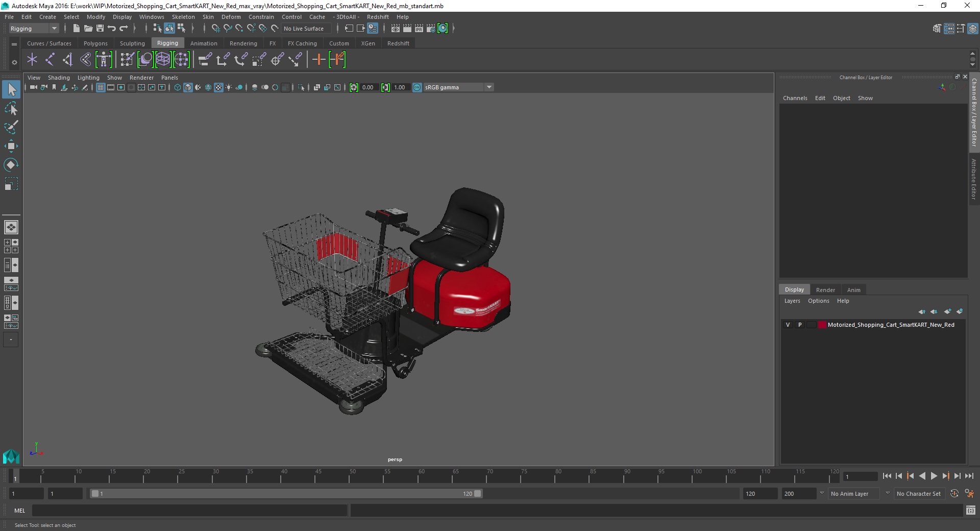Toggle layer playback P box
The height and width of the screenshot is (531, 980).
coord(800,325)
